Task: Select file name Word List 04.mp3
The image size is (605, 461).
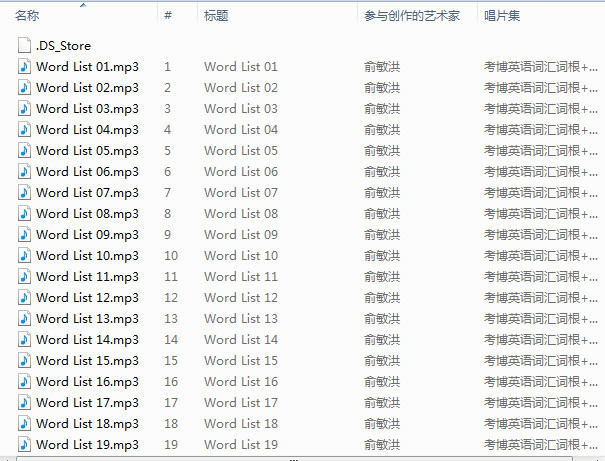Action: [x=87, y=130]
